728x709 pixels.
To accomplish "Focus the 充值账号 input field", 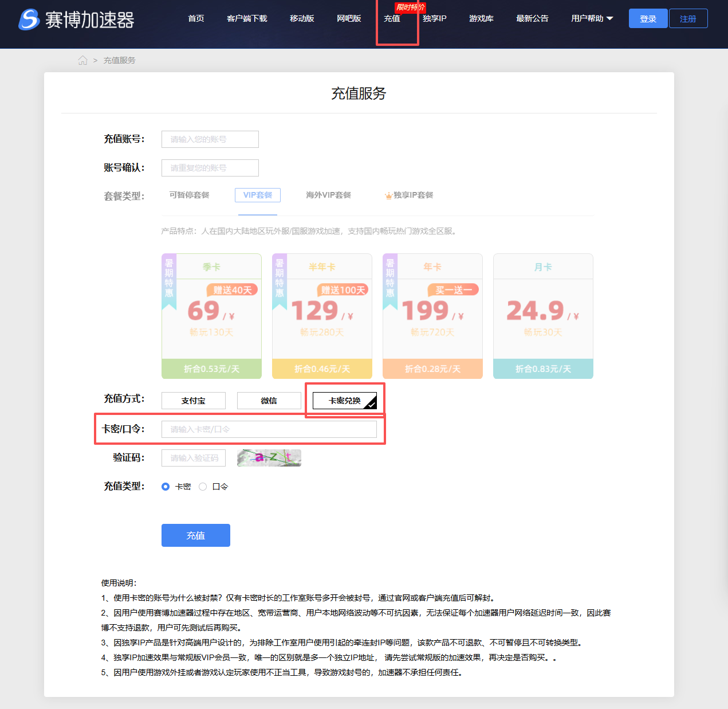I will click(x=210, y=139).
